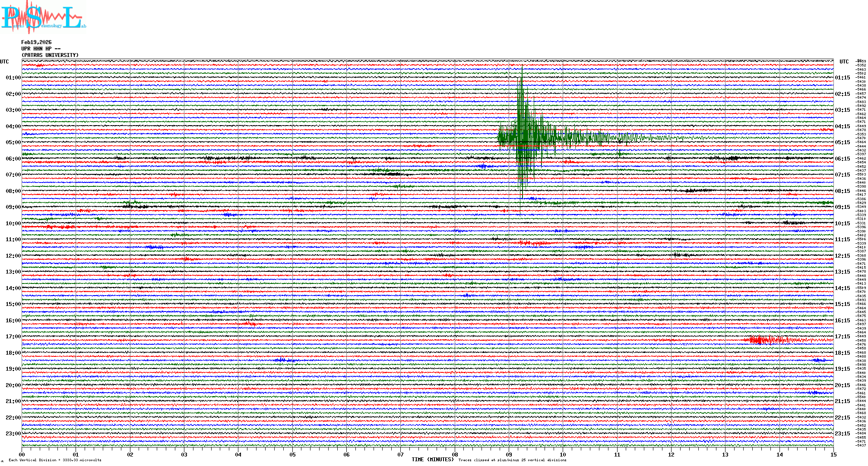The image size is (868, 466).
Task: Click the PSL Patras Seismology Lab logo
Action: pyautogui.click(x=43, y=17)
